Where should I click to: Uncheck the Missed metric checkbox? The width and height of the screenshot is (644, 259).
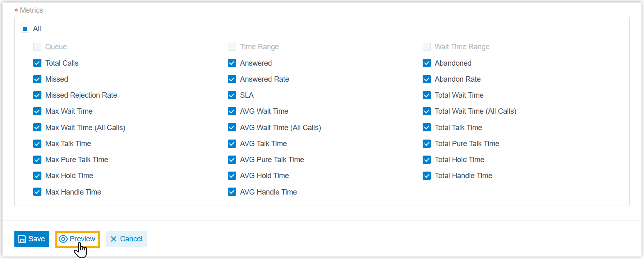point(37,79)
